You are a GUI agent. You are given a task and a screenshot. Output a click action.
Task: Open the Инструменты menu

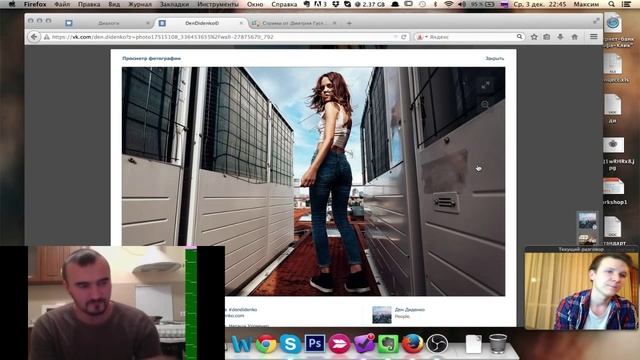point(218,4)
